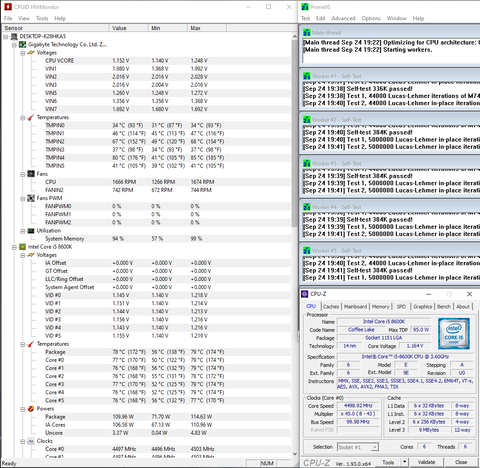The image size is (480, 468).
Task: Select the IA Cores power row
Action: [x=167, y=425]
